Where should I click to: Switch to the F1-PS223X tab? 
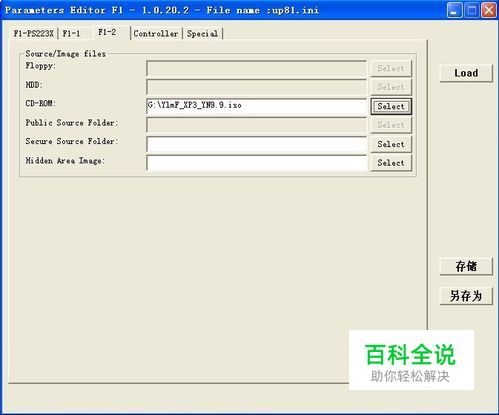point(33,34)
